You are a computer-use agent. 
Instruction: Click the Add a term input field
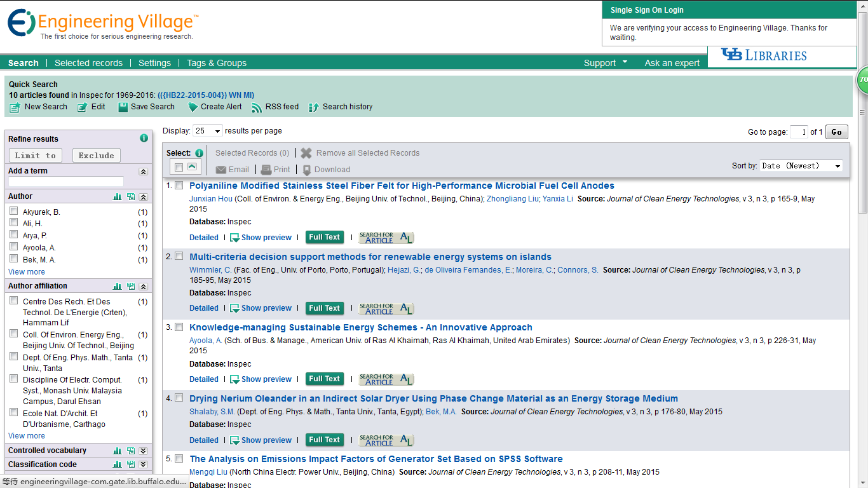[x=74, y=182]
